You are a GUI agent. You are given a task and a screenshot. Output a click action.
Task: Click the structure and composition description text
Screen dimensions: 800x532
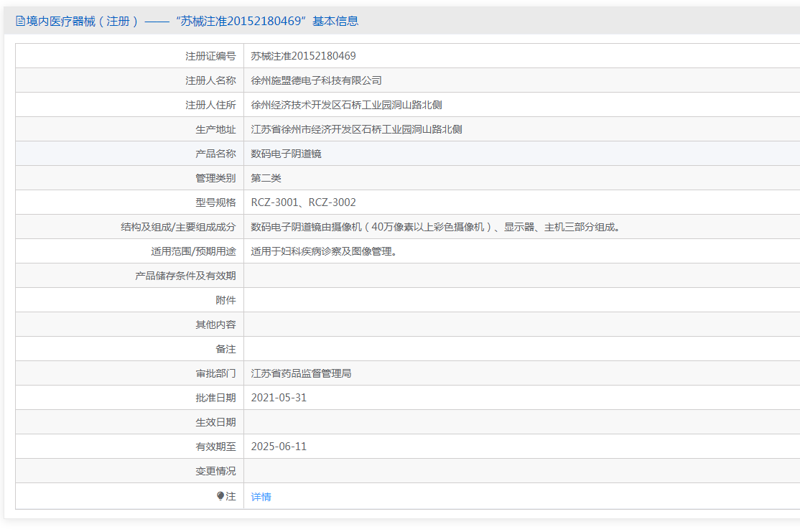(x=435, y=227)
